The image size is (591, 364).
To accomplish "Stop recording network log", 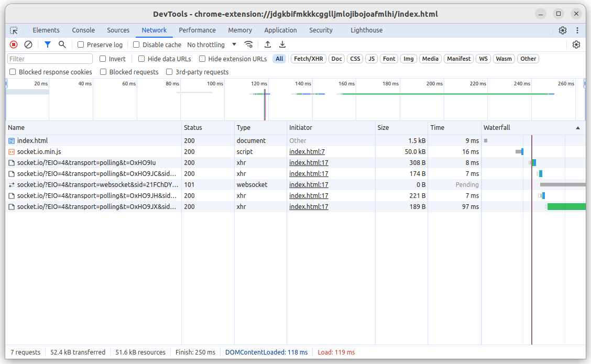I will (13, 45).
